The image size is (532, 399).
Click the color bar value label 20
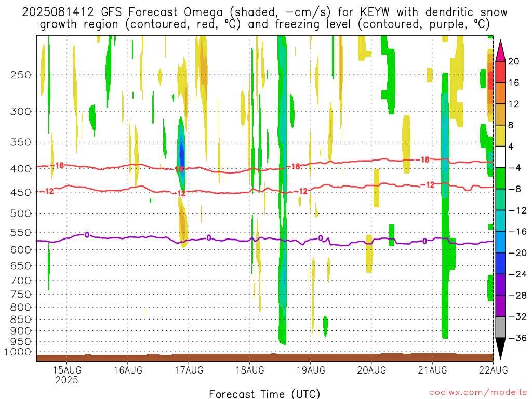(514, 61)
